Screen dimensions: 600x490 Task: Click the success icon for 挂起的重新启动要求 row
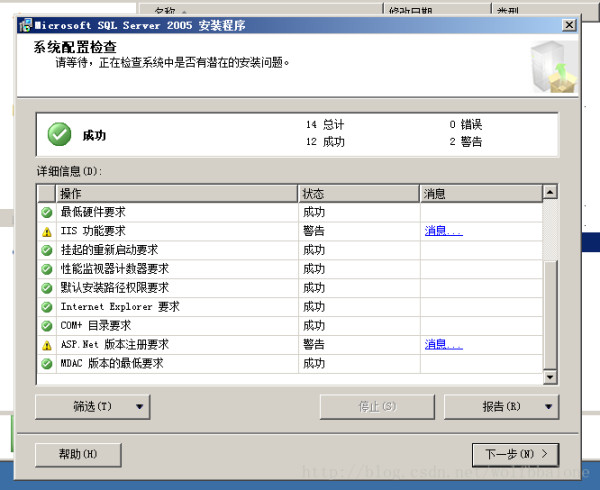coord(47,250)
